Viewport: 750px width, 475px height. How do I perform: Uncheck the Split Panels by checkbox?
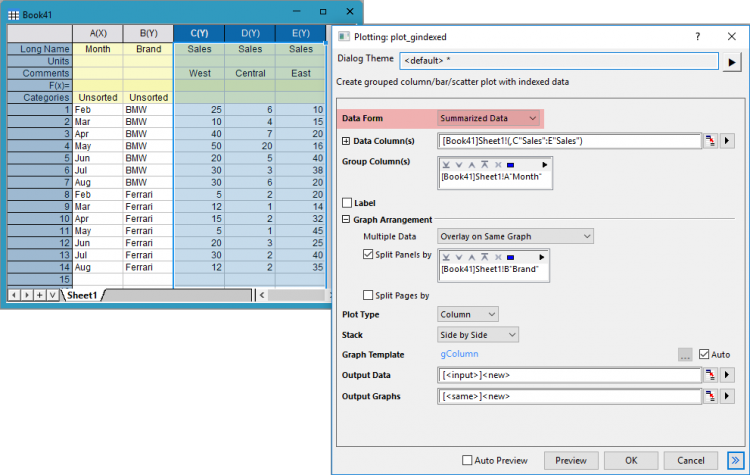(x=368, y=254)
